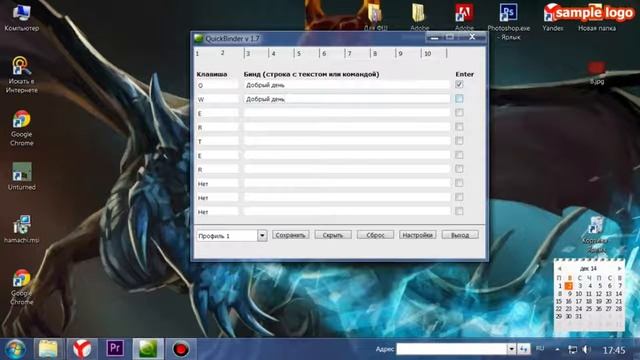Image resolution: width=640 pixels, height=360 pixels.
Task: Select Google Chrome shortcut below hamachi.msi
Action: pos(21,287)
